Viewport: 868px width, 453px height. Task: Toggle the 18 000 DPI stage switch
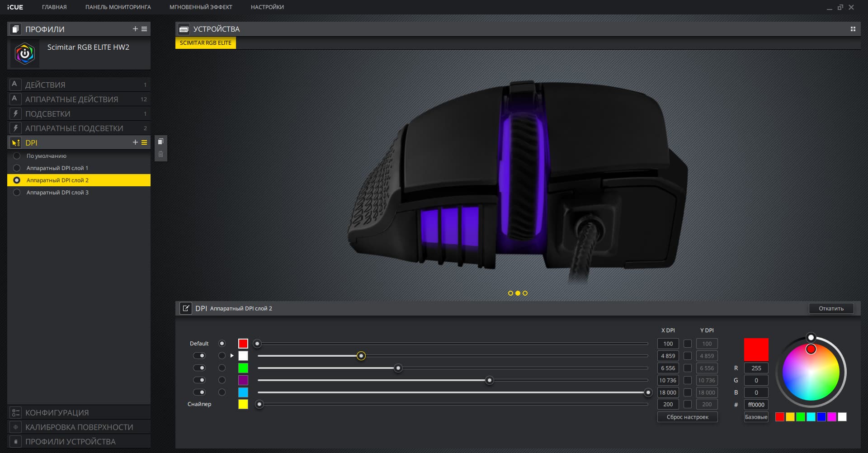coord(199,392)
